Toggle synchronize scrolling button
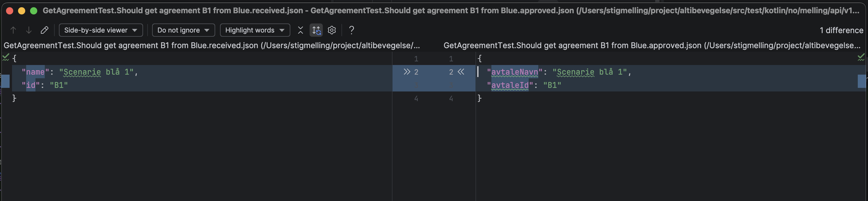Image resolution: width=868 pixels, height=201 pixels. [316, 30]
